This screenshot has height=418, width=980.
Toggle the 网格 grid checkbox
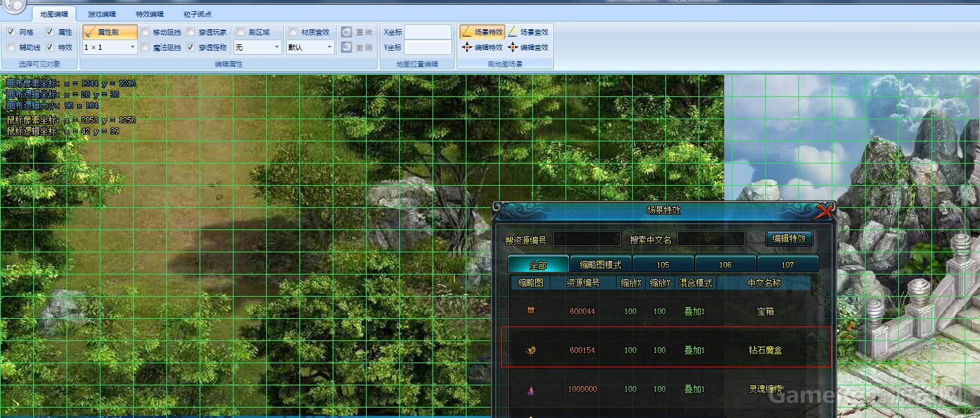point(11,32)
